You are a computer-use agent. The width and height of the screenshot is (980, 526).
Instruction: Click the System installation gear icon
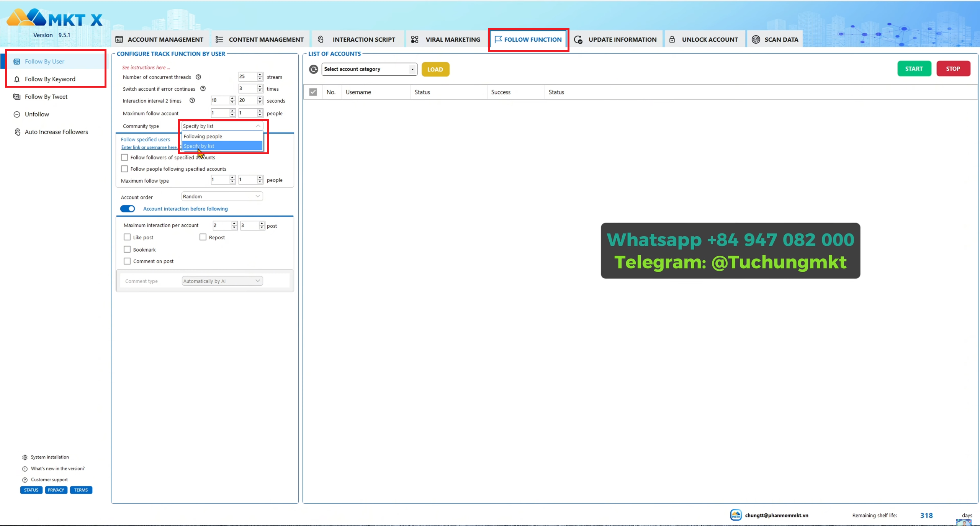pyautogui.click(x=25, y=457)
